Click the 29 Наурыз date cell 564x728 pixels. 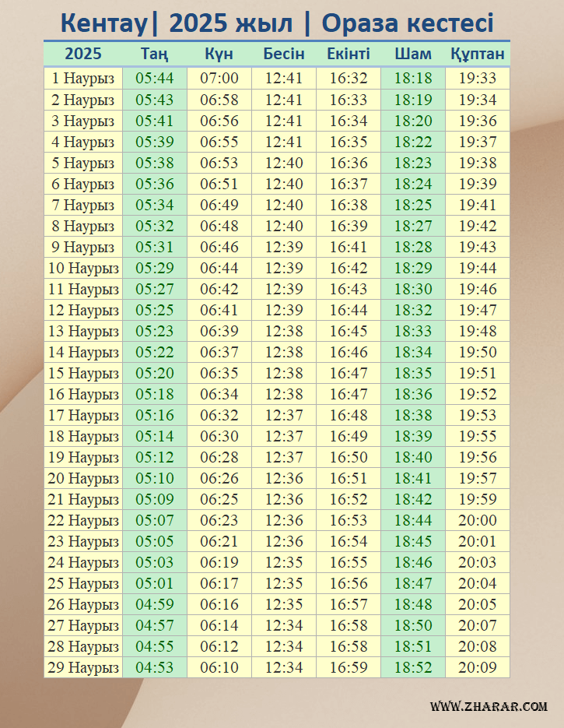click(82, 667)
